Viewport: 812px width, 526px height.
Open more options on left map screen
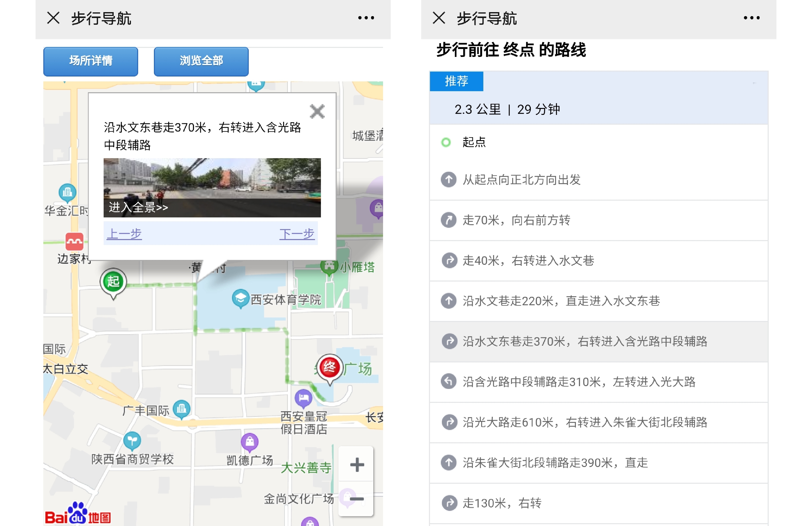pyautogui.click(x=366, y=18)
